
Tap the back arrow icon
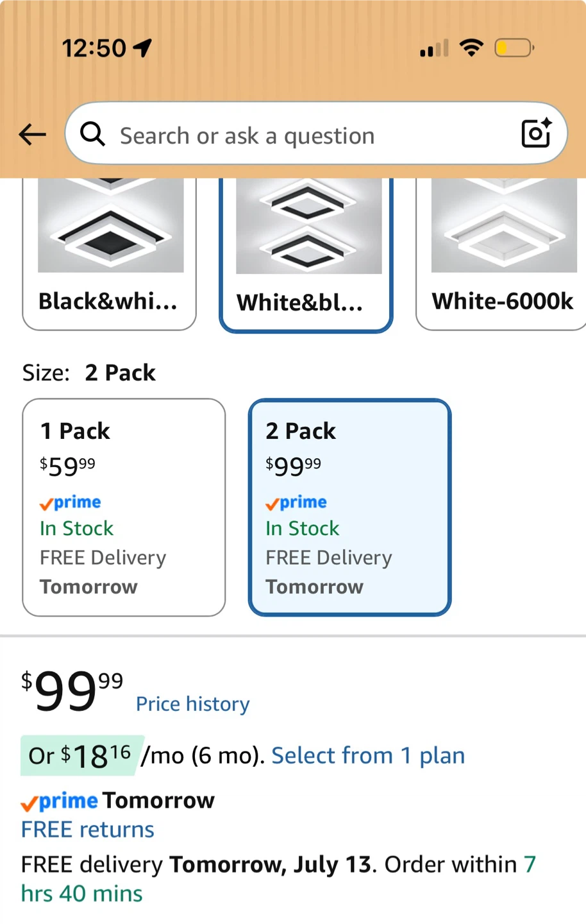click(32, 135)
